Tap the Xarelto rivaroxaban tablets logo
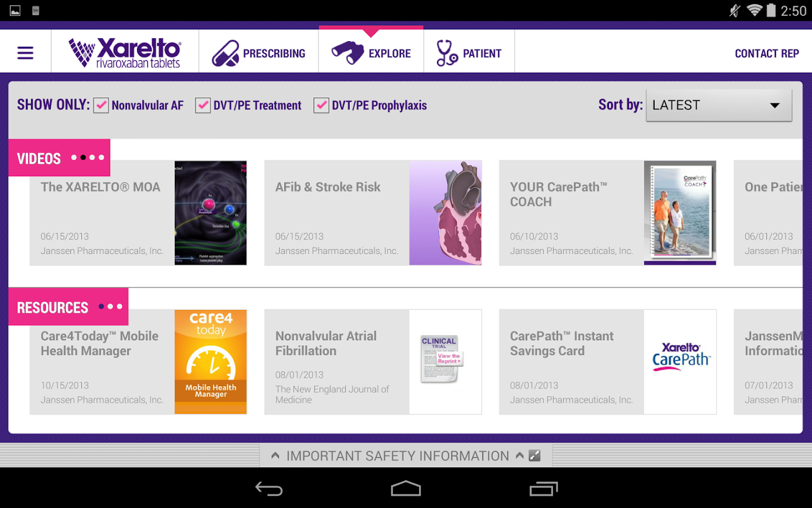Image resolution: width=812 pixels, height=508 pixels. 125,52
